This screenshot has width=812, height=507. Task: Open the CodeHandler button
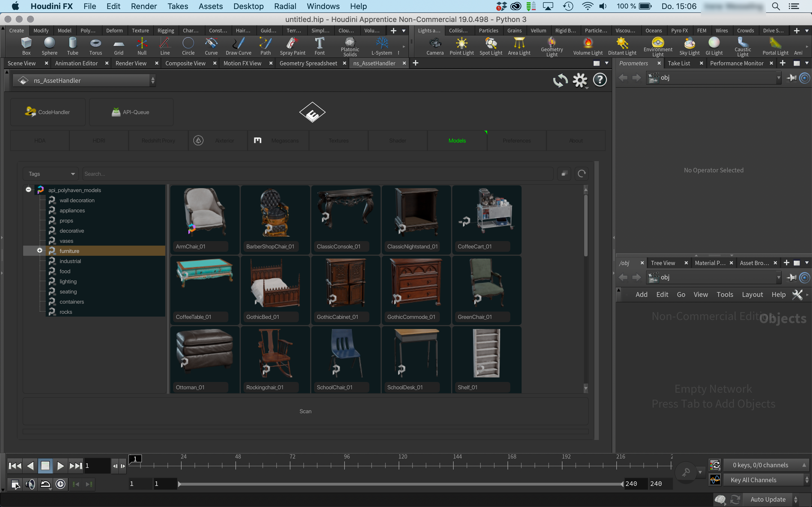pos(48,112)
